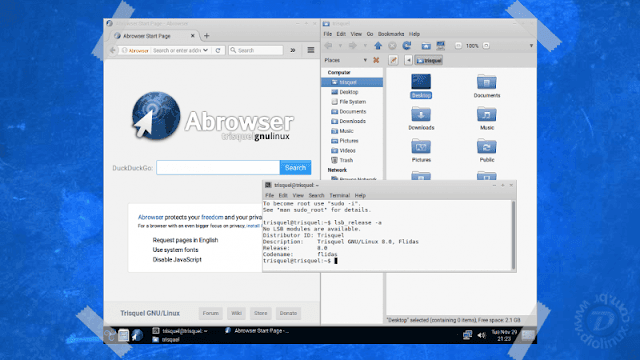
Task: Click the path bar left scroll arrow
Action: [x=408, y=60]
